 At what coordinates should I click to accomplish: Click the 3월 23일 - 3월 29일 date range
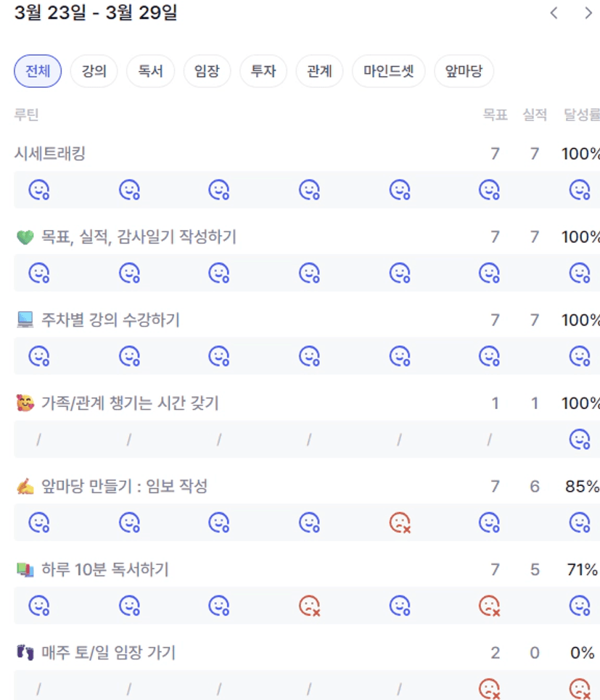pyautogui.click(x=95, y=13)
